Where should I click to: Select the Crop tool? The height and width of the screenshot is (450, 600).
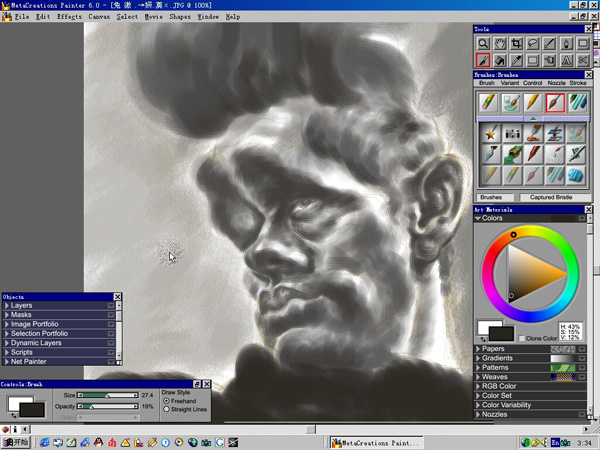[517, 44]
